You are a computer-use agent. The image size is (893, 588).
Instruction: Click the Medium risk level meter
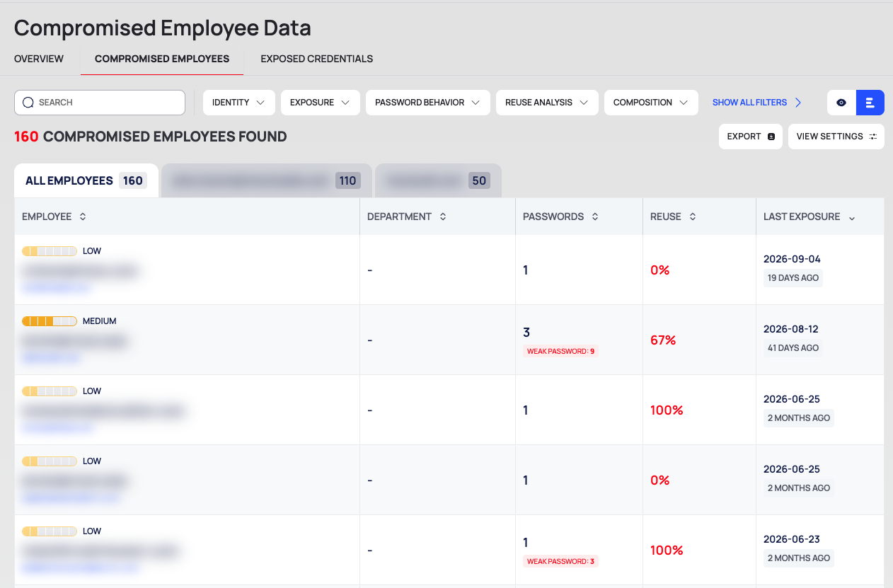click(x=50, y=321)
